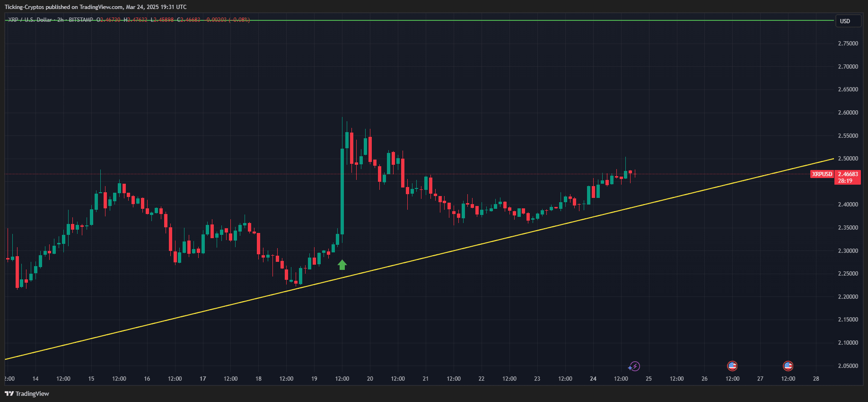This screenshot has height=402, width=868.
Task: Click the 2.60000 price axis label
Action: [x=848, y=113]
